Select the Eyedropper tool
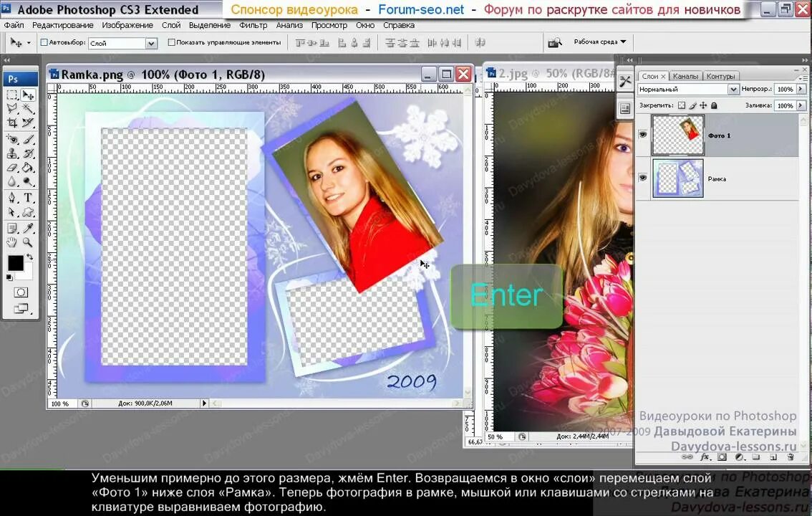The width and height of the screenshot is (812, 516). (28, 229)
